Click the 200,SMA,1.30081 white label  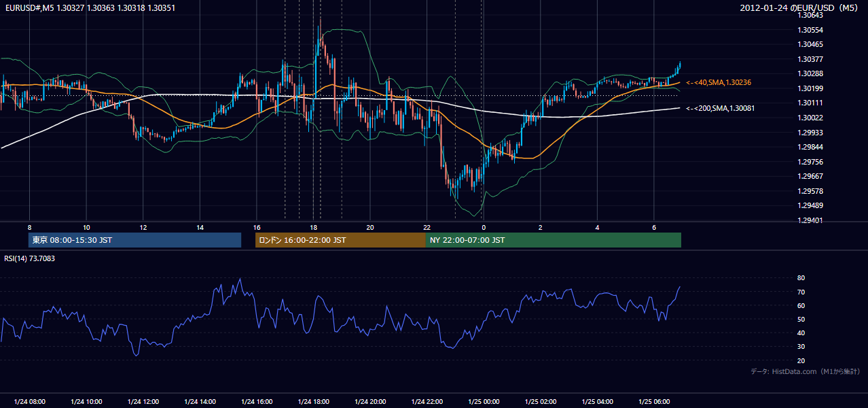tap(721, 108)
